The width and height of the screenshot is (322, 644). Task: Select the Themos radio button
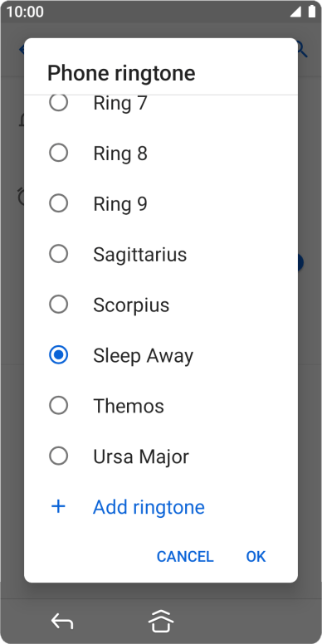click(x=58, y=406)
